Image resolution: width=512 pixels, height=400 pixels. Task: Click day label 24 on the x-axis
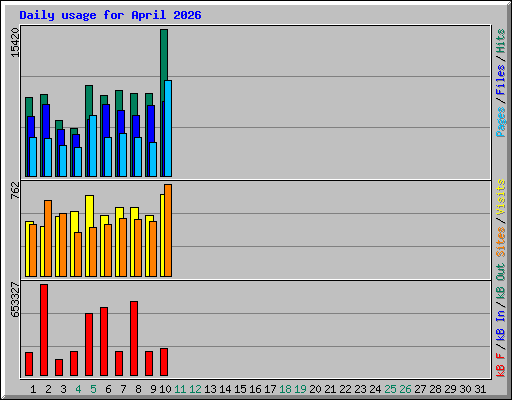375,389
